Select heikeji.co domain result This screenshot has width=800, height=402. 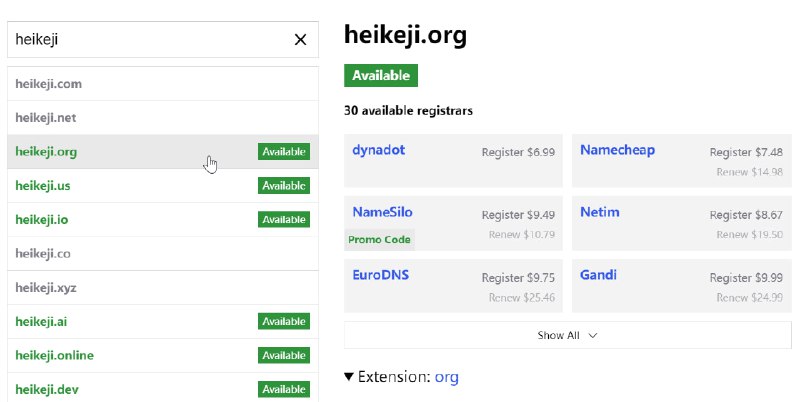(43, 254)
